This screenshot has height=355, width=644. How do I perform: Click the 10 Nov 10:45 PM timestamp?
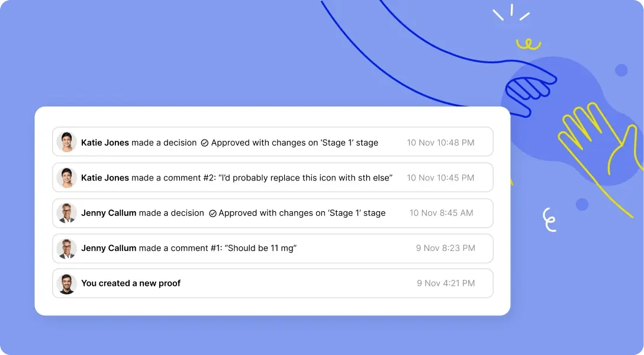tap(440, 178)
